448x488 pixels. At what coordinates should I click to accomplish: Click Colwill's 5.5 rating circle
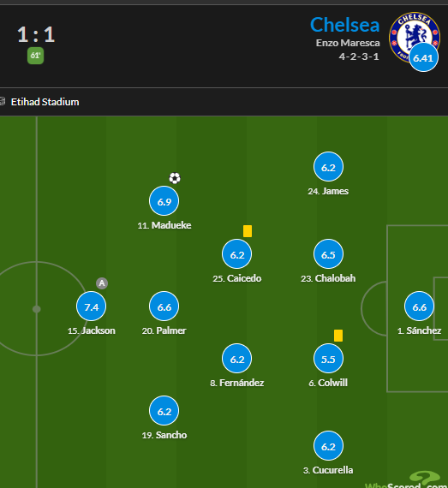pyautogui.click(x=328, y=359)
